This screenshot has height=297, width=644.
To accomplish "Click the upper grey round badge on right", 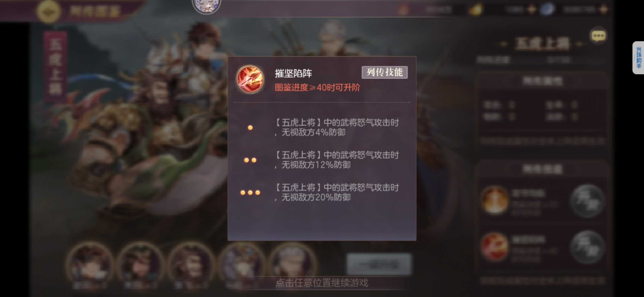I will click(x=587, y=201).
